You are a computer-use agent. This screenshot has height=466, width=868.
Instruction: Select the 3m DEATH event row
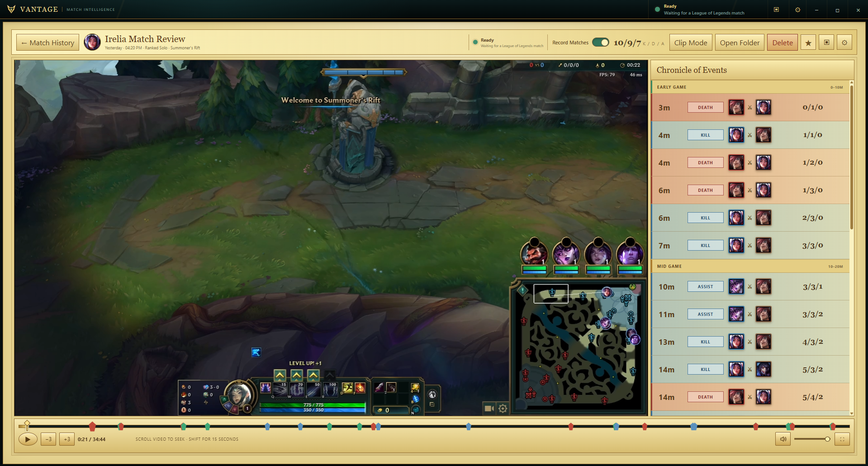coord(750,107)
